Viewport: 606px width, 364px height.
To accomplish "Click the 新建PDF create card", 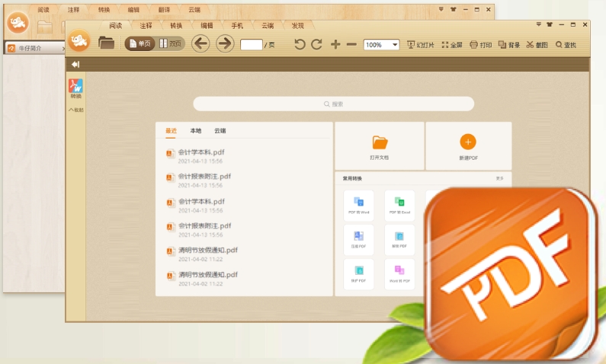I will [469, 146].
